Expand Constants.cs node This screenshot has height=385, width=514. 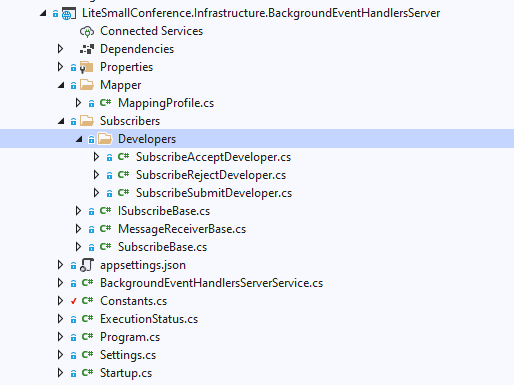pos(60,301)
